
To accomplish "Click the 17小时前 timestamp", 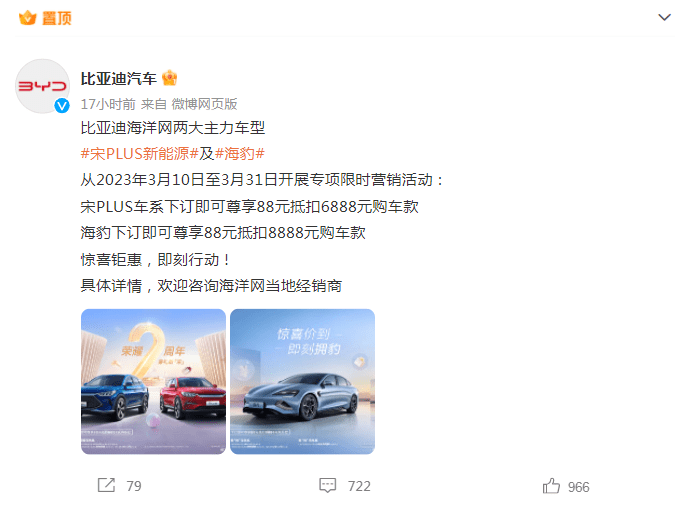I will point(108,104).
